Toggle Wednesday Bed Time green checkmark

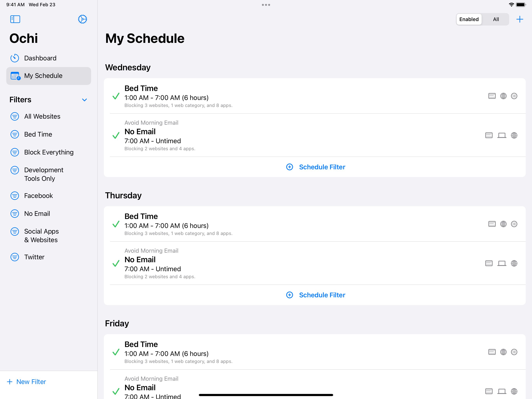116,96
